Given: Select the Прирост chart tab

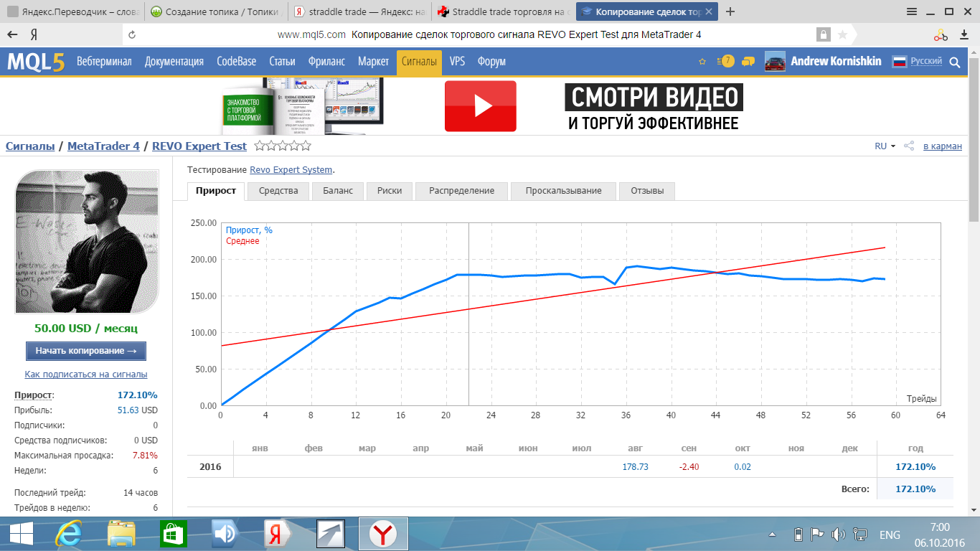Looking at the screenshot, I should pyautogui.click(x=216, y=191).
